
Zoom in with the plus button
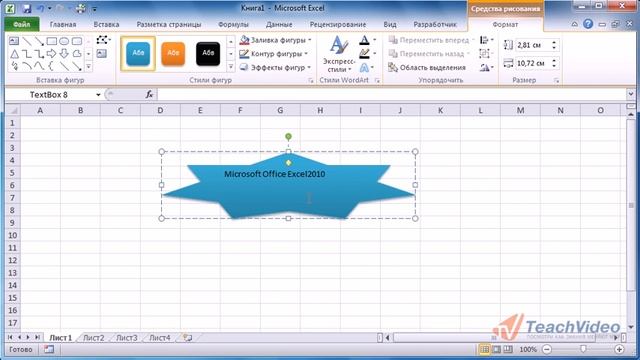619,349
